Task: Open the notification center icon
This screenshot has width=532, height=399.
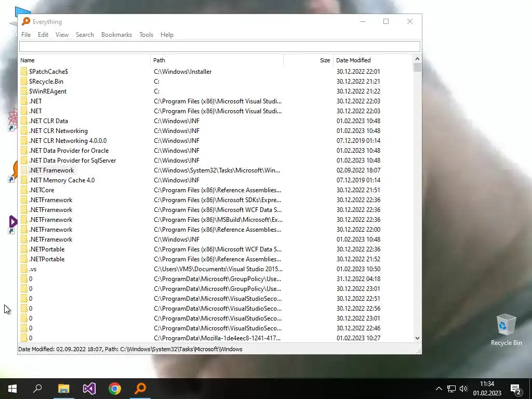Action: [516, 389]
